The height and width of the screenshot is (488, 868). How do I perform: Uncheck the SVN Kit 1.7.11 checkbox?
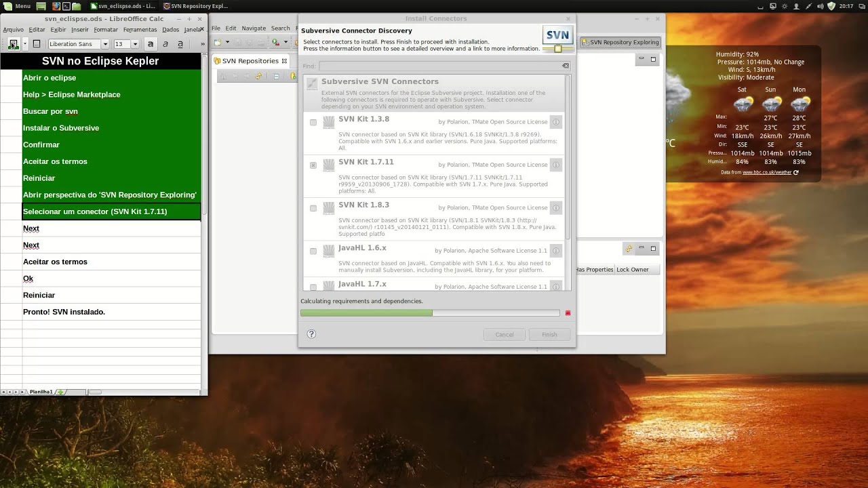pyautogui.click(x=313, y=165)
